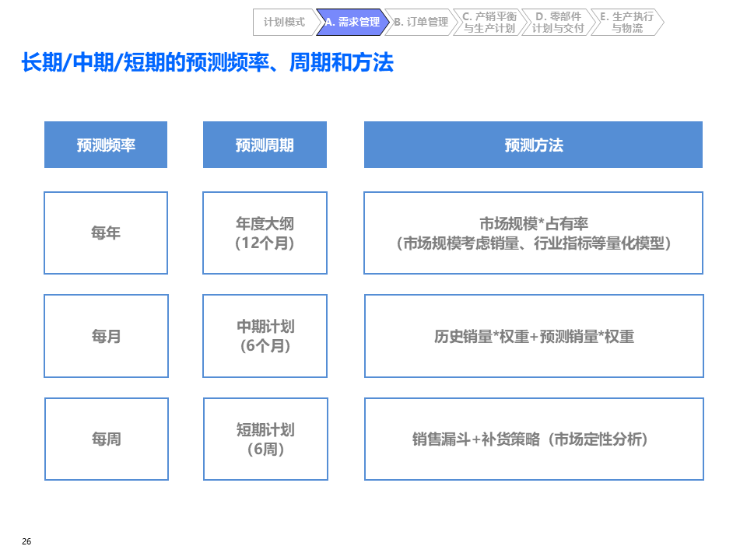Click the 市场规模*占有率 method box
Viewport: 747px width, 560px height.
click(534, 233)
